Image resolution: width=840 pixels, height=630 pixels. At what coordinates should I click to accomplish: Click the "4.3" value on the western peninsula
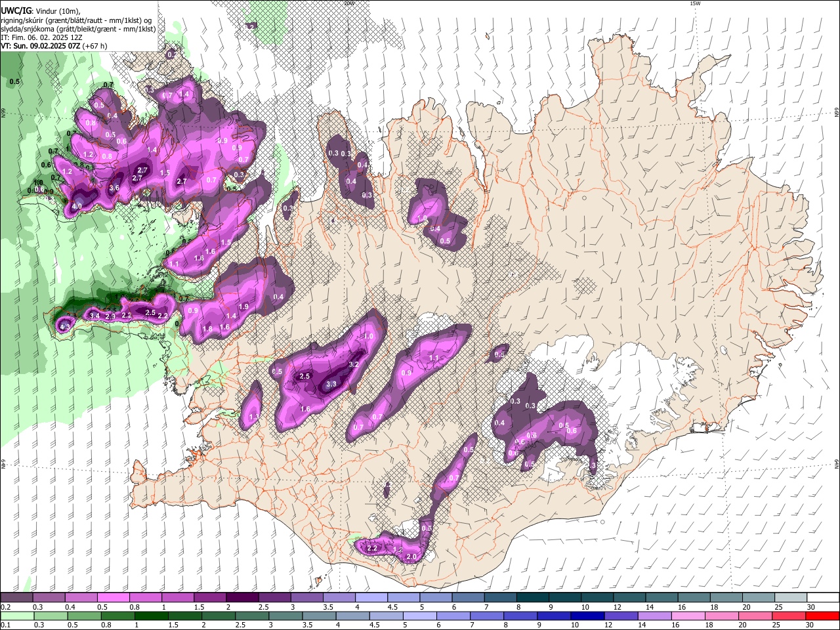click(x=65, y=325)
